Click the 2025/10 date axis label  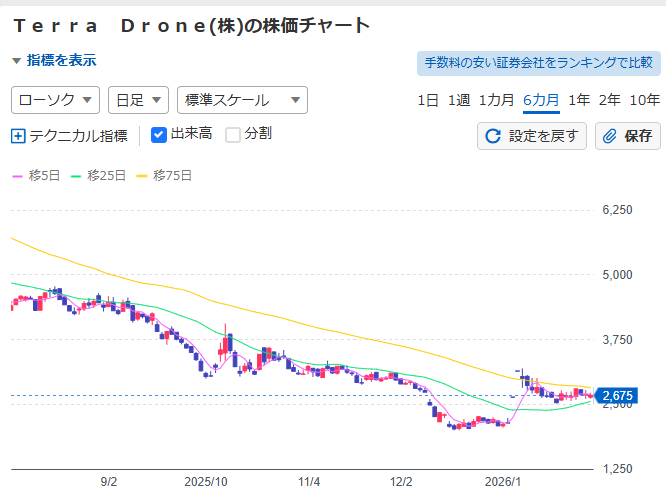point(206,482)
